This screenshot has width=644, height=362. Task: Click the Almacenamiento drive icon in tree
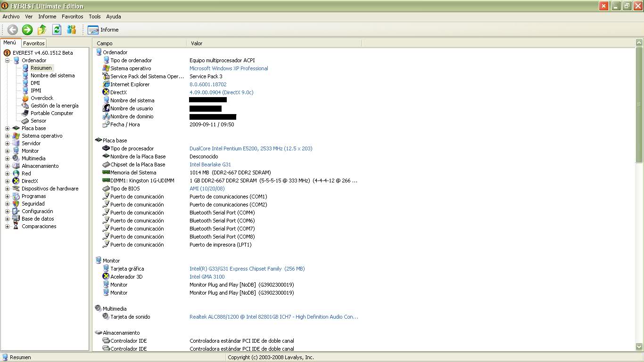(x=16, y=166)
